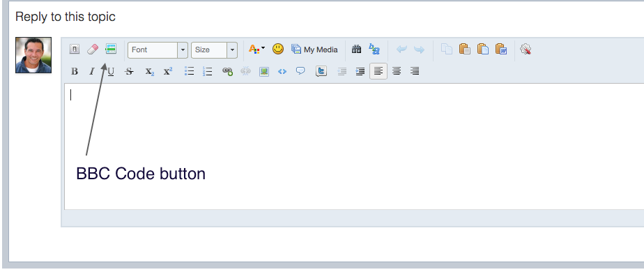
Task: Click inside the reply text area
Action: (354, 146)
